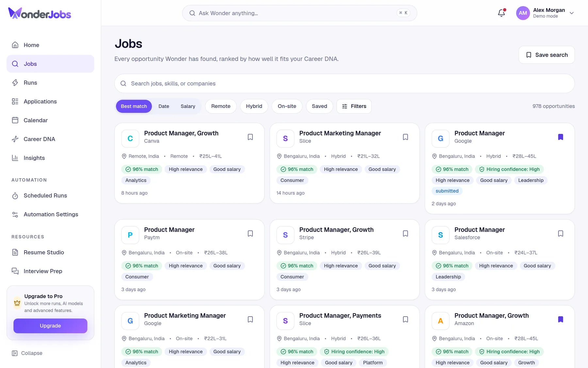Click the 978 opportunities count
The width and height of the screenshot is (588, 368).
click(x=553, y=106)
